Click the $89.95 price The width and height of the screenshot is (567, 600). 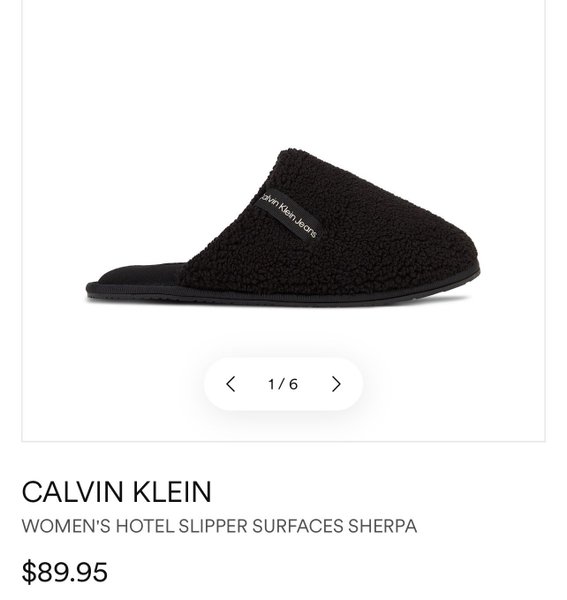click(x=65, y=572)
